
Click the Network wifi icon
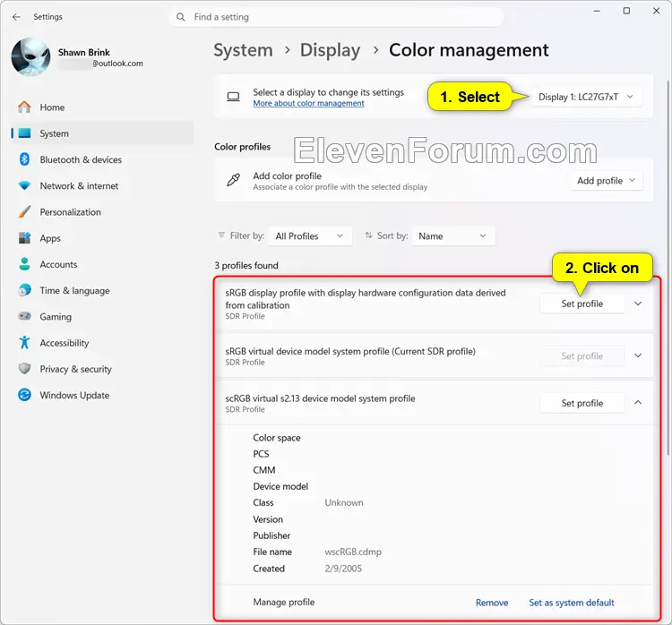click(24, 186)
